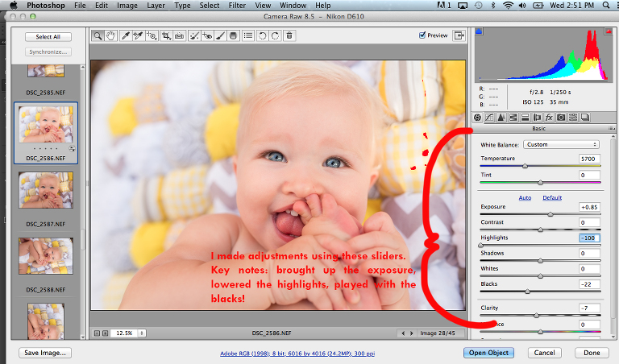
Task: Click the Highlights value field showing -100
Action: (x=589, y=238)
